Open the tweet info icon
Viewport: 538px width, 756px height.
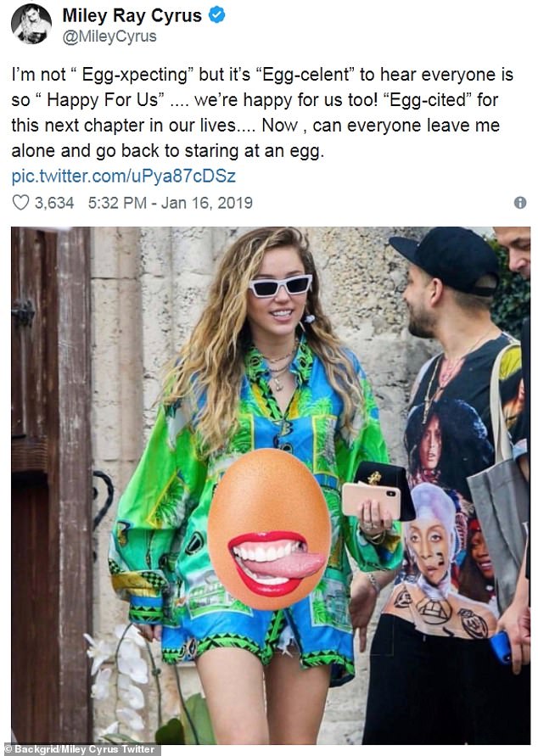tap(519, 203)
